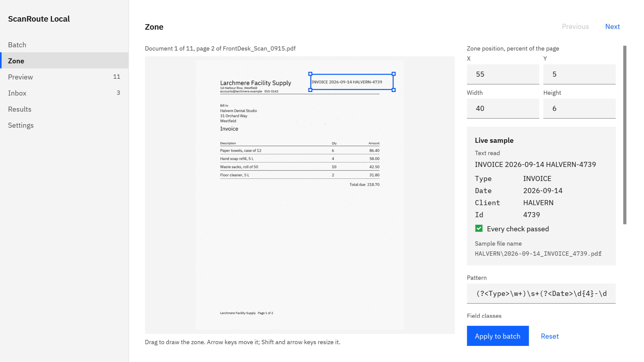Focus the Y position input field

click(x=579, y=74)
